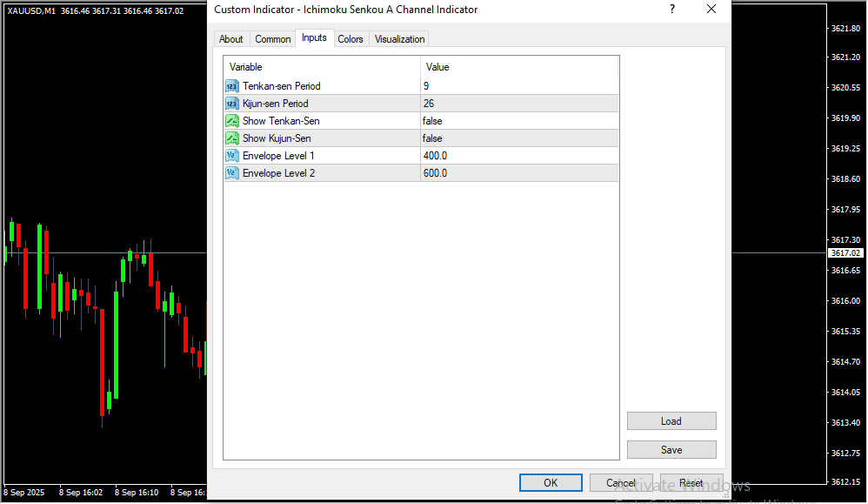Click the Load button
Image resolution: width=868 pixels, height=504 pixels.
(x=671, y=421)
